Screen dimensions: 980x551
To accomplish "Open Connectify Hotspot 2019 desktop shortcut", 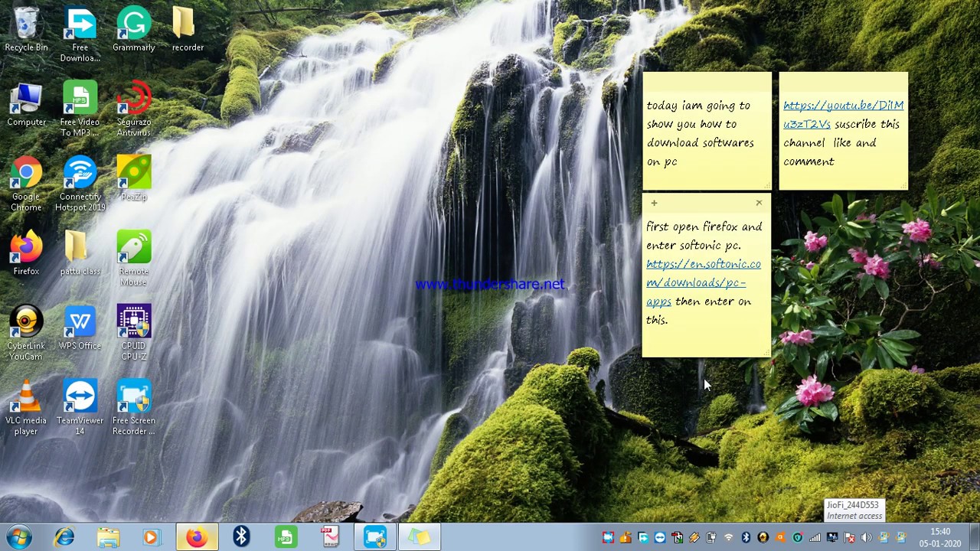I will (80, 184).
